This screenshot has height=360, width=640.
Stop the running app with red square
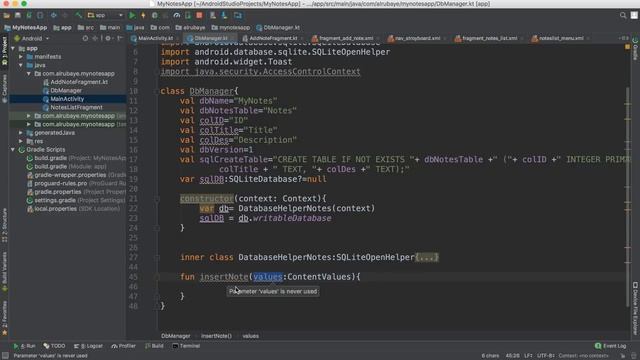[199, 16]
